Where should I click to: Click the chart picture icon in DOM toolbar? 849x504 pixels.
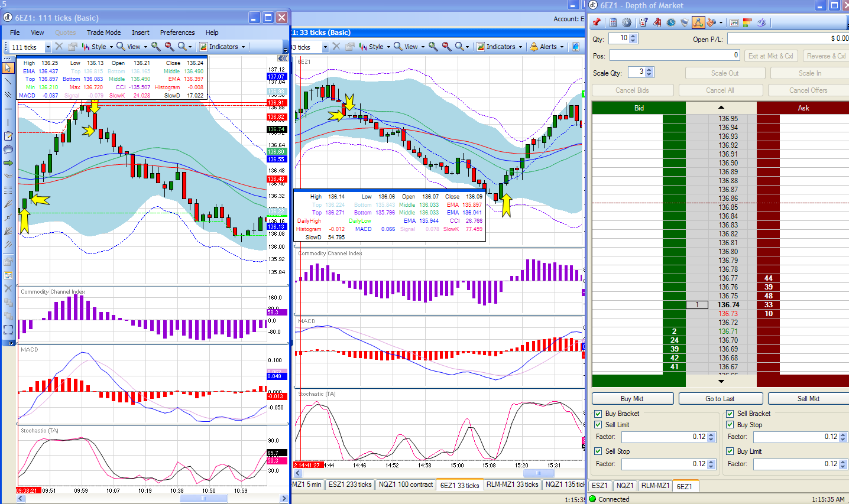(734, 22)
